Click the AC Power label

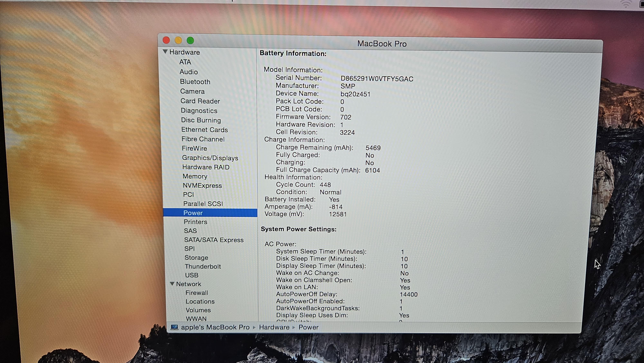coord(280,244)
